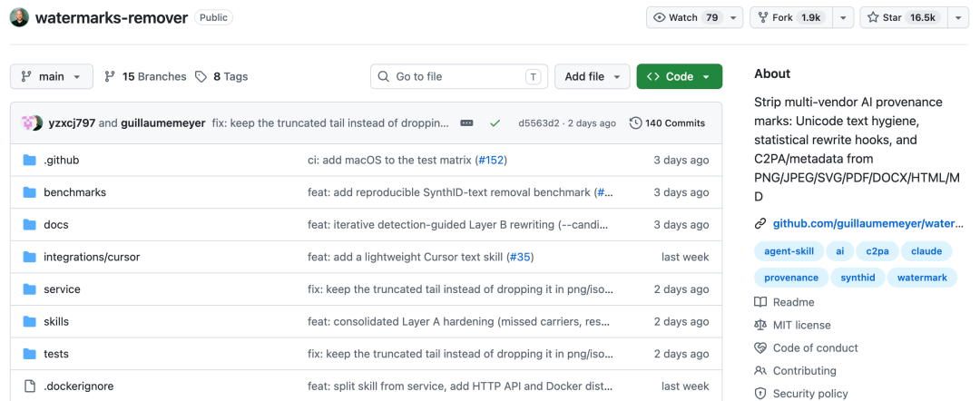Screen dimensions: 980x401
Task: Open the service folder
Action: pyautogui.click(x=62, y=289)
